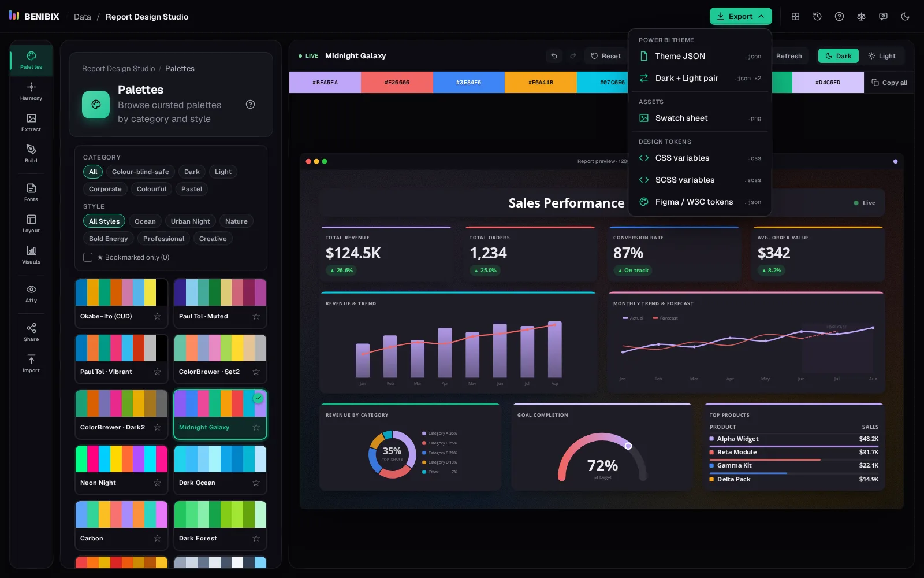Click the #3E84F6 color swatch
The width and height of the screenshot is (924, 578).
pyautogui.click(x=468, y=83)
